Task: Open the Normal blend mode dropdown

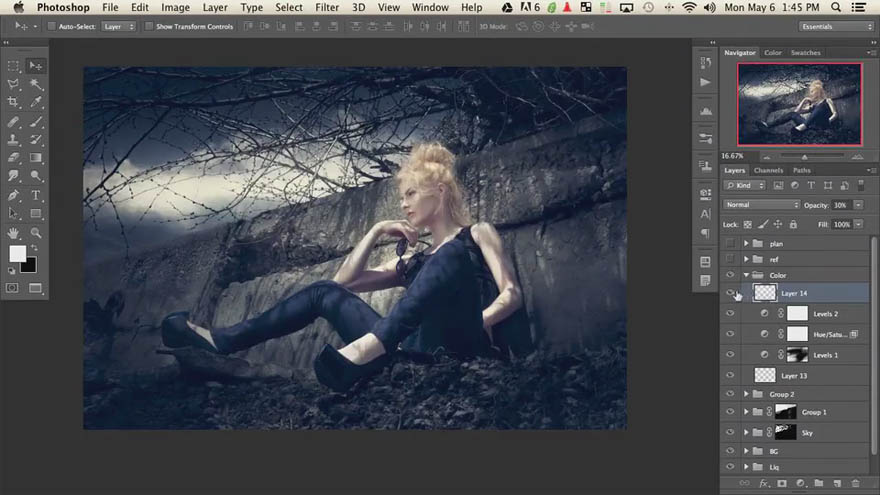Action: click(762, 205)
